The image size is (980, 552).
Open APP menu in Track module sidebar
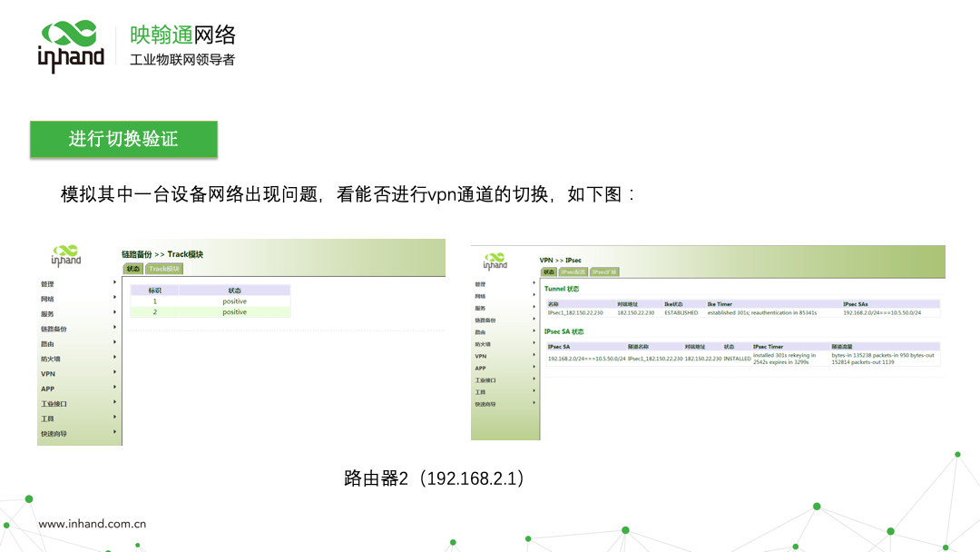[47, 389]
